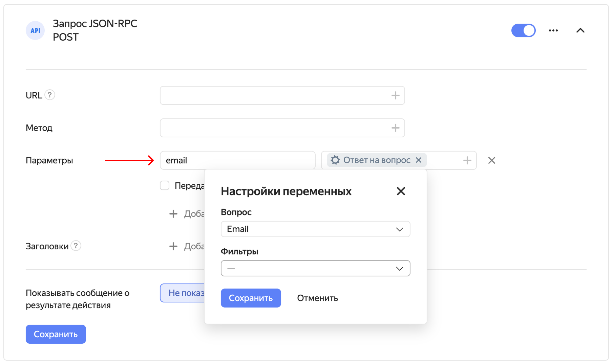Click the plus icon in the URL field

pos(395,95)
